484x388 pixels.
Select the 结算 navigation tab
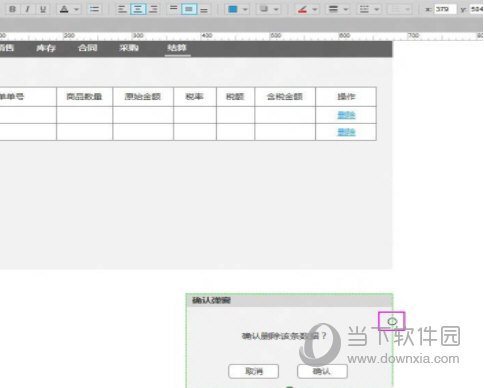(177, 48)
